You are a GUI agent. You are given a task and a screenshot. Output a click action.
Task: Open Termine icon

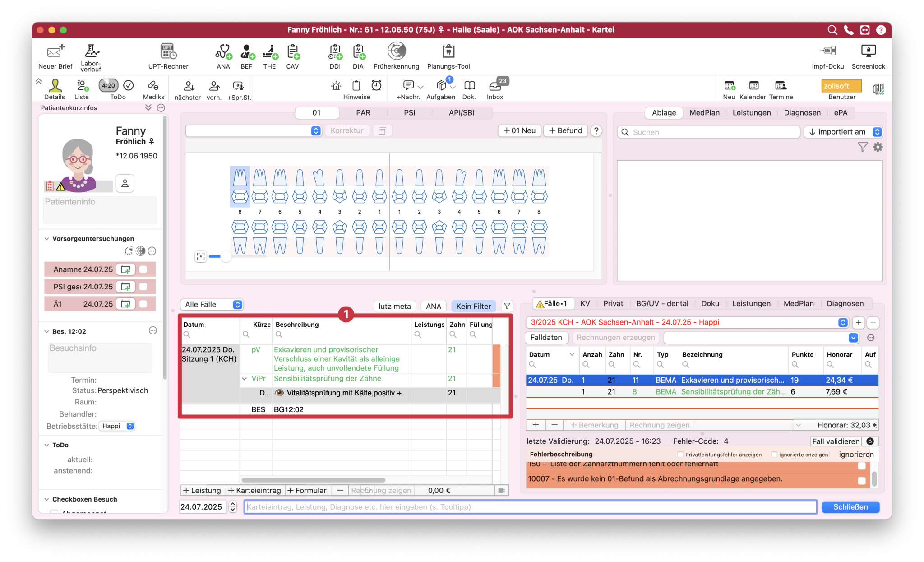(781, 89)
